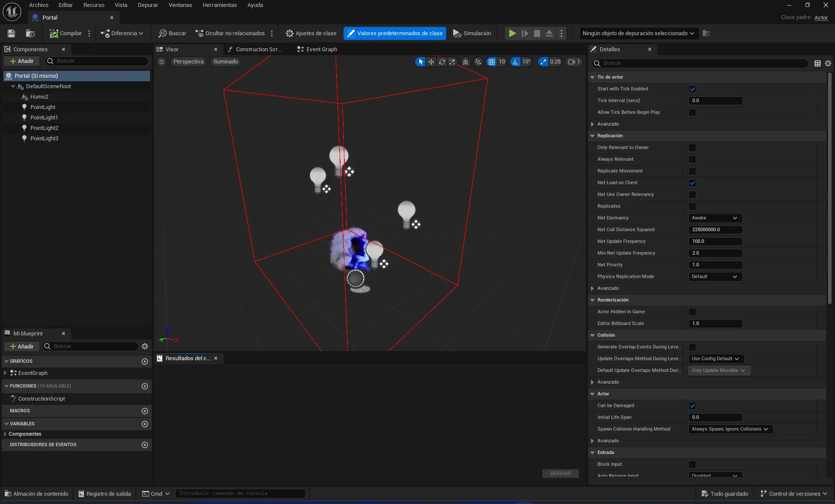The width and height of the screenshot is (835, 504).
Task: Open the Herramientas menu
Action: 220,5
